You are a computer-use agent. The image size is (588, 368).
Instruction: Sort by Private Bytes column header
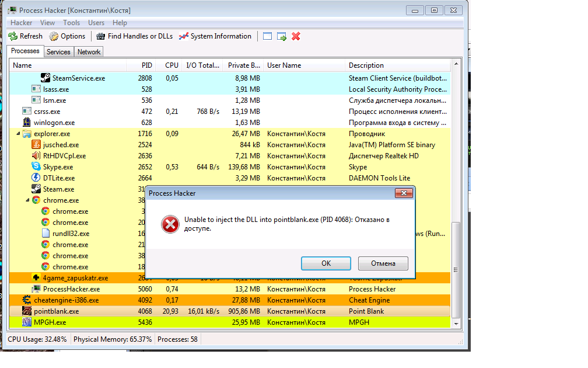(x=243, y=65)
